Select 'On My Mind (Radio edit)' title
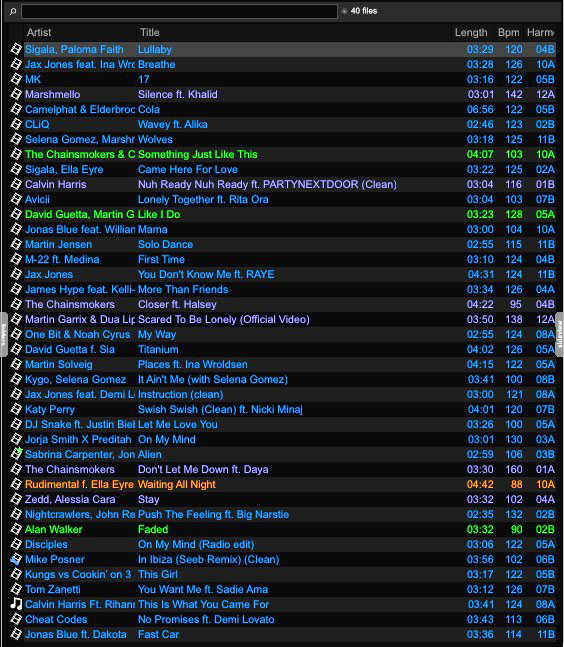Image resolution: width=564 pixels, height=647 pixels. tap(196, 544)
